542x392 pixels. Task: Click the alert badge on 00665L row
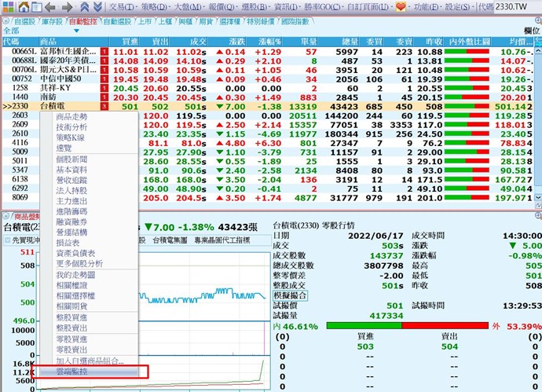[104, 52]
